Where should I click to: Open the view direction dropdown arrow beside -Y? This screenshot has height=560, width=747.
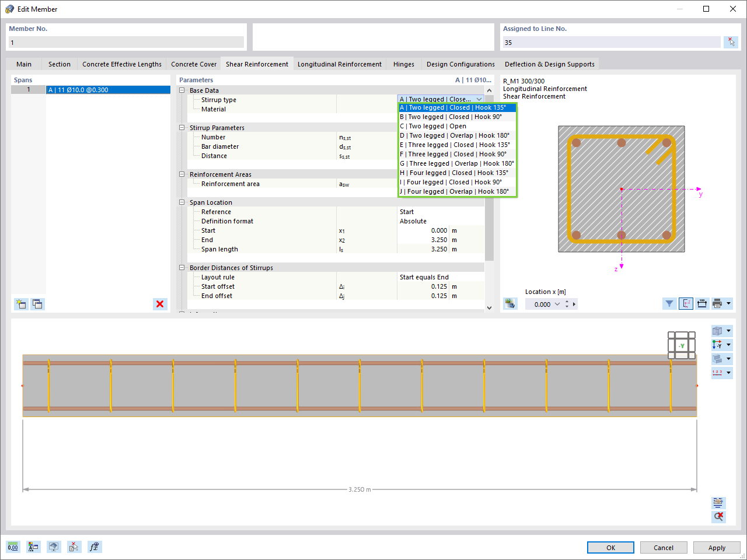click(x=728, y=345)
